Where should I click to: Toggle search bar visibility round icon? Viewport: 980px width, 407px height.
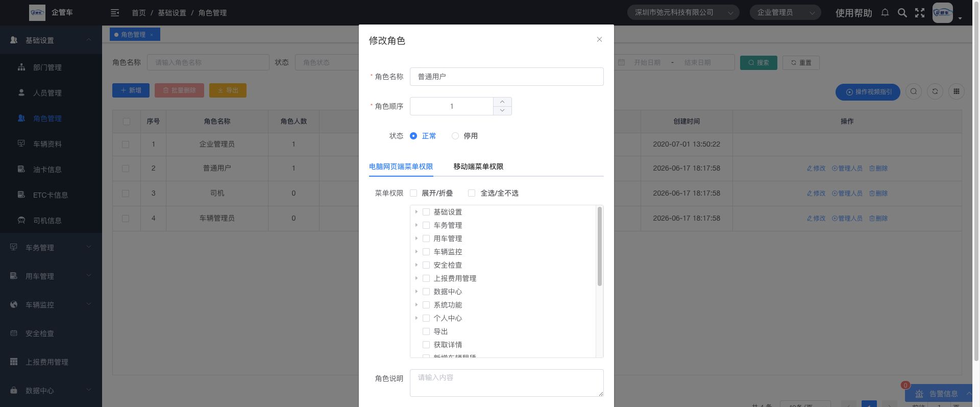pos(914,91)
